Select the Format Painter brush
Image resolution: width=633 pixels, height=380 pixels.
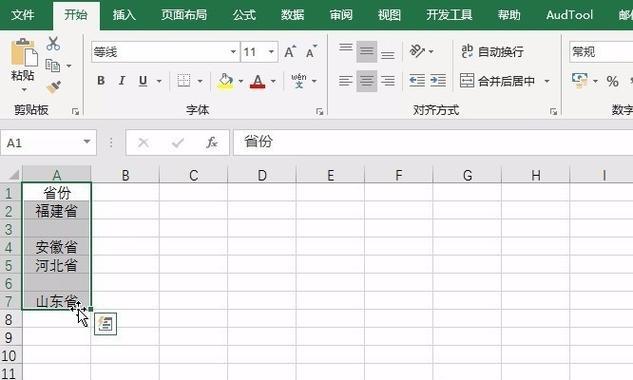pos(53,87)
